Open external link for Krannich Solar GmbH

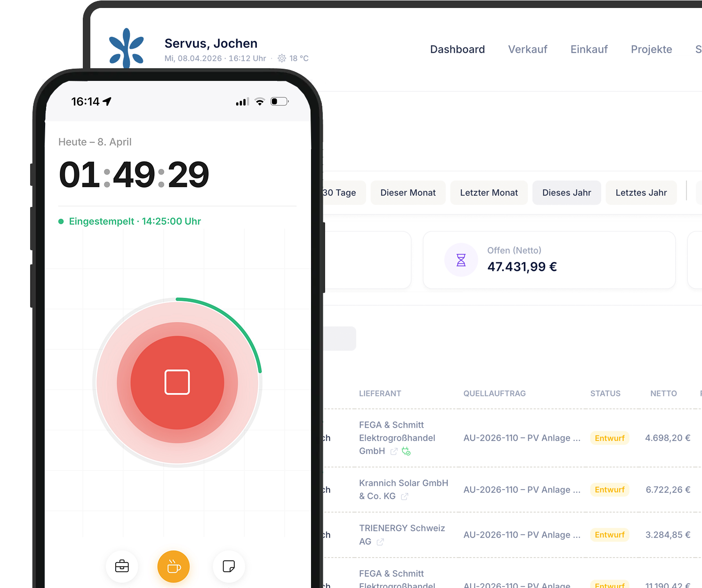[405, 497]
